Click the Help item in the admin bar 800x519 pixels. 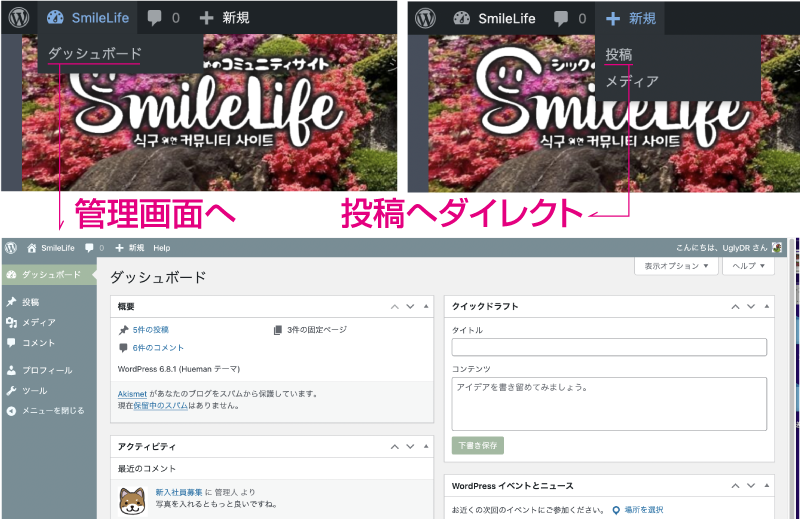tap(161, 247)
